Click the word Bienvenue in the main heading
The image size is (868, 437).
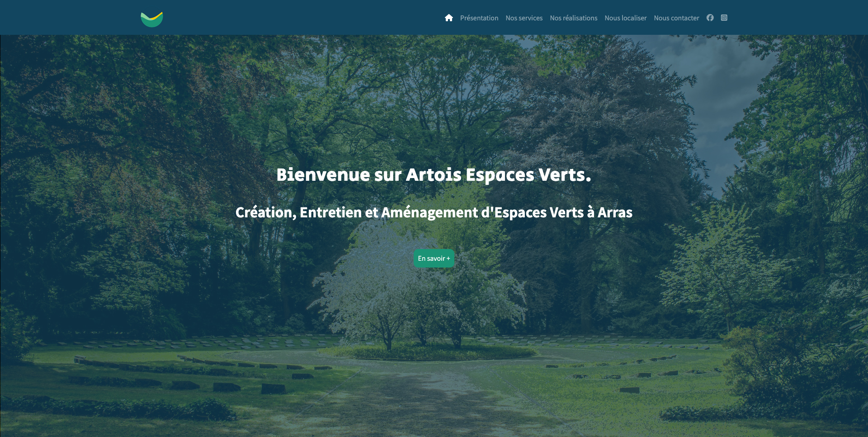tap(323, 175)
